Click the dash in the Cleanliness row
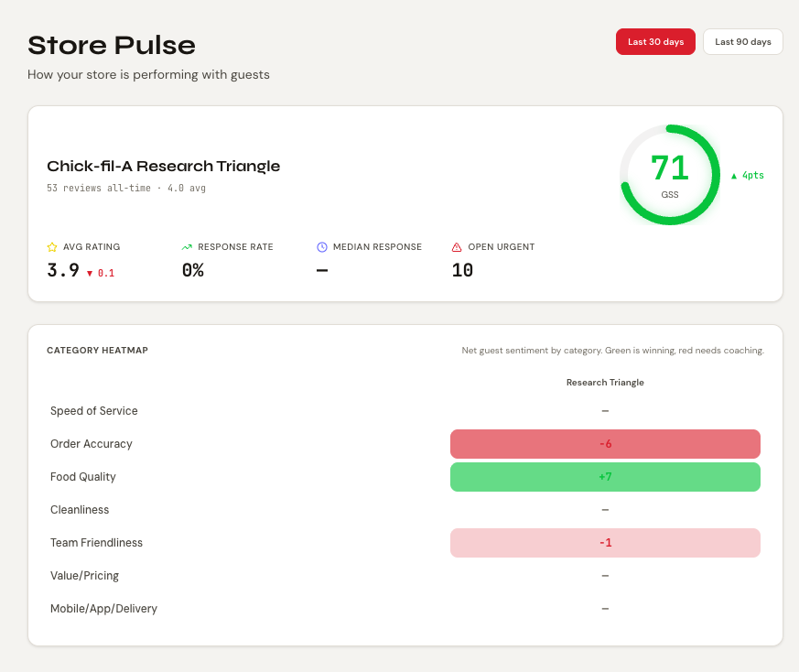Viewport: 799px width, 672px height. (x=605, y=510)
